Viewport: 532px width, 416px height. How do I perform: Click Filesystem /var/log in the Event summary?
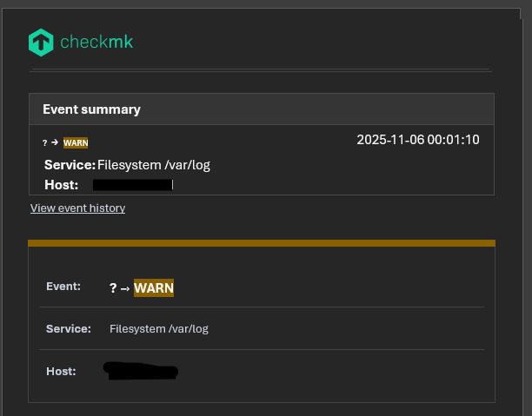tap(154, 165)
